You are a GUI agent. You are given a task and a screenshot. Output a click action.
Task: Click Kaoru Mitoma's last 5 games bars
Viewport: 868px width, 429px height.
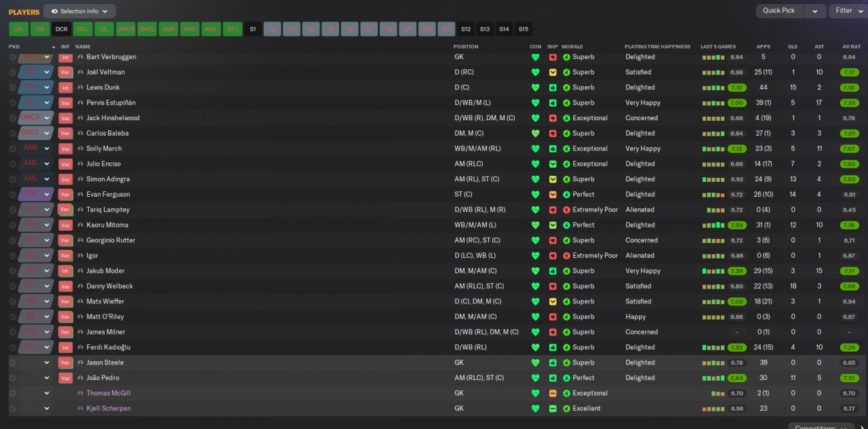[713, 225]
